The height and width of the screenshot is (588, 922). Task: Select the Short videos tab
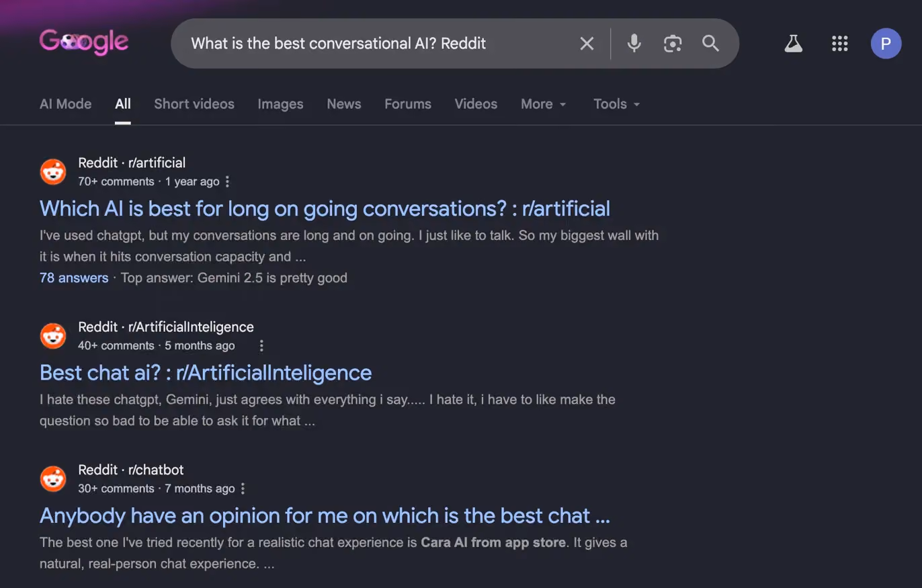tap(194, 104)
